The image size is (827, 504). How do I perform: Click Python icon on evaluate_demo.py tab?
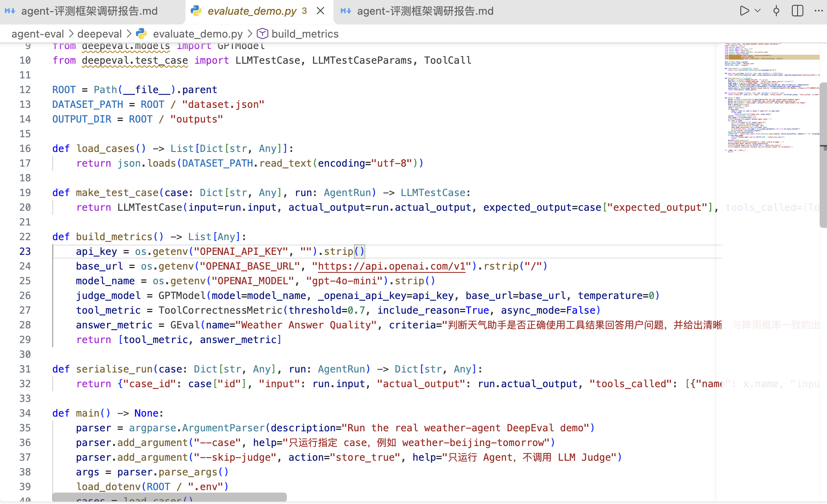pos(196,11)
